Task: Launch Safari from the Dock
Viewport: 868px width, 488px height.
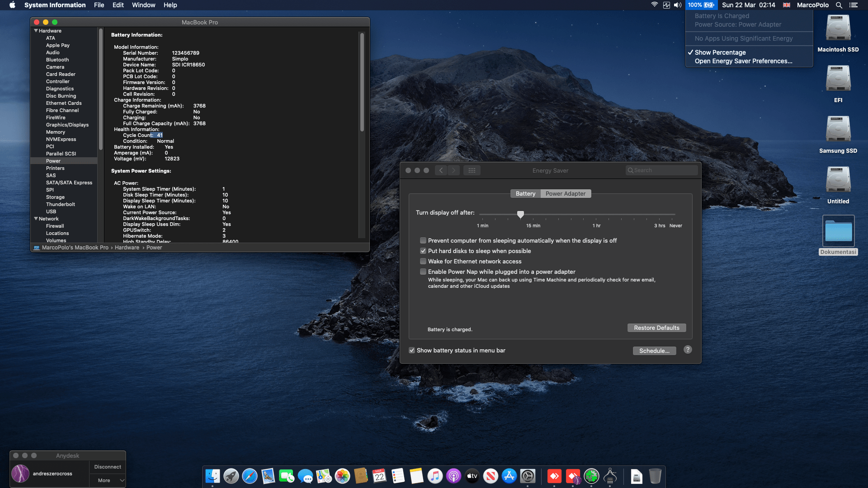Action: click(250, 476)
